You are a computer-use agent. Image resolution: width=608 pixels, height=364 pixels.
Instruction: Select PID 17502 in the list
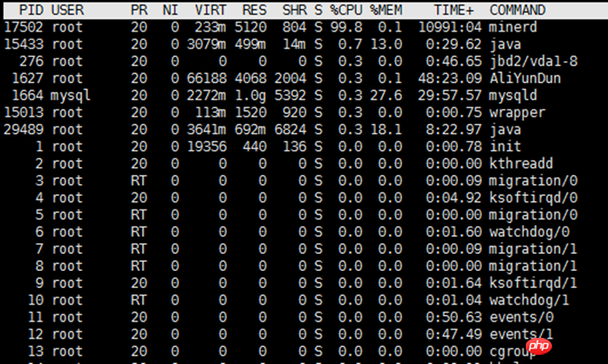point(24,27)
